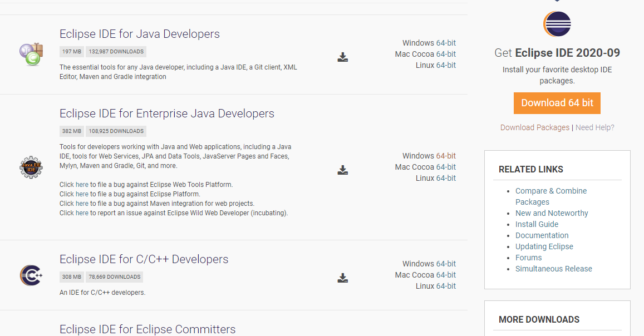Open the Install Guide link
Image resolution: width=644 pixels, height=336 pixels.
(537, 224)
